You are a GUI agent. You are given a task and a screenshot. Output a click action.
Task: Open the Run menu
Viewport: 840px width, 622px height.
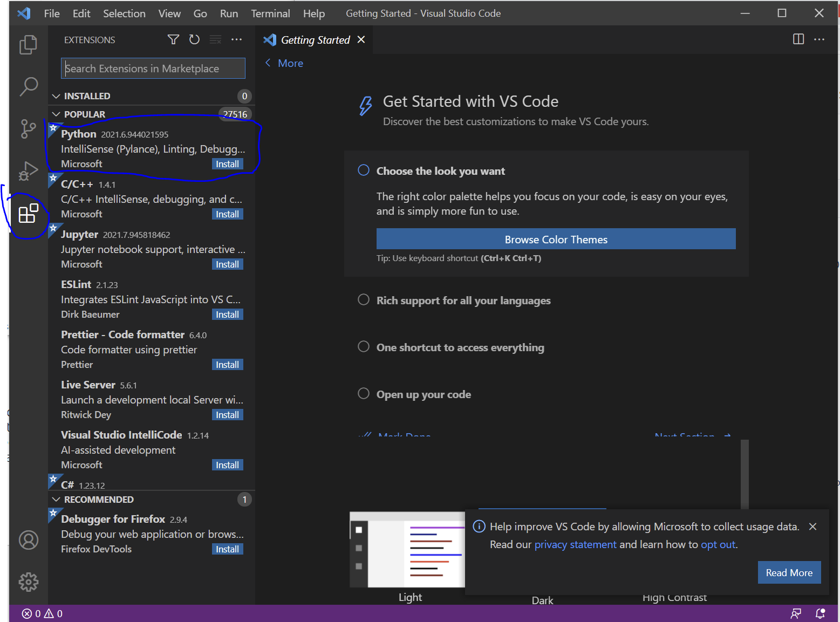(229, 13)
